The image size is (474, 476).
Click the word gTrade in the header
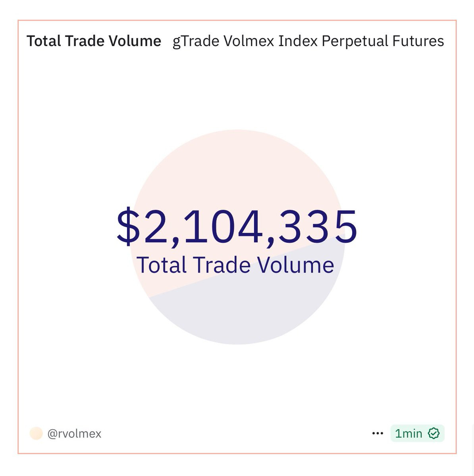196,42
